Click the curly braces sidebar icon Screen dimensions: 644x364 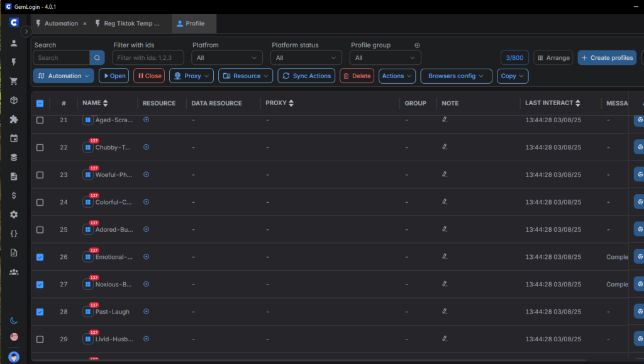click(14, 234)
